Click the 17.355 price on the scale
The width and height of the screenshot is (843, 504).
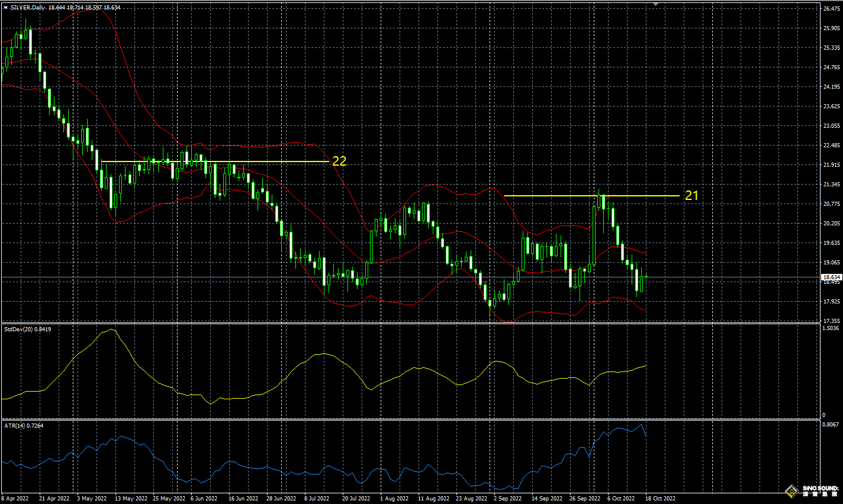[831, 321]
